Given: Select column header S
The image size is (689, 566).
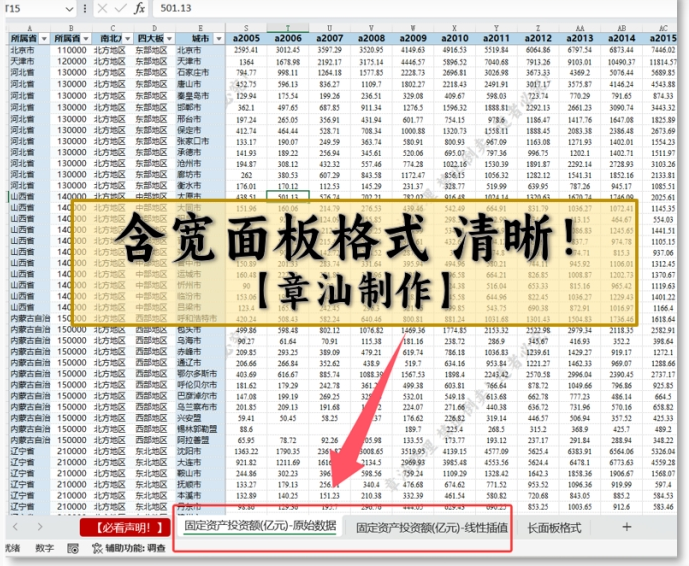Looking at the screenshot, I should [246, 28].
